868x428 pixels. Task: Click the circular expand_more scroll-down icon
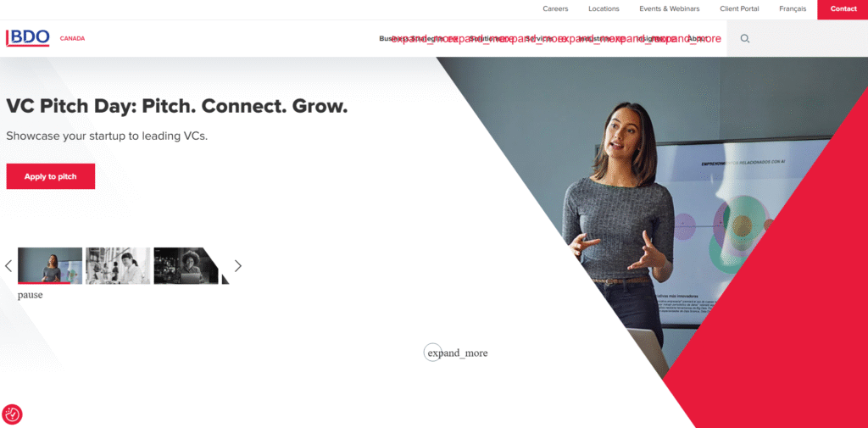pyautogui.click(x=433, y=352)
